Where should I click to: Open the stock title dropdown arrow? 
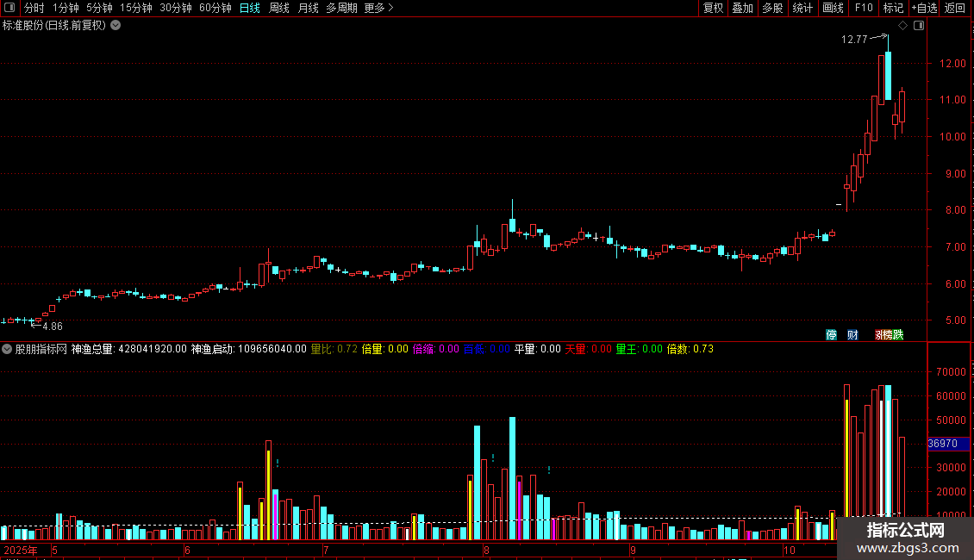click(x=116, y=26)
